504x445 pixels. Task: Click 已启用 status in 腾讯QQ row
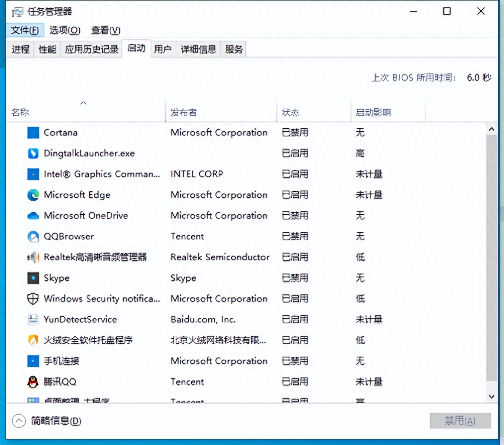pos(295,382)
